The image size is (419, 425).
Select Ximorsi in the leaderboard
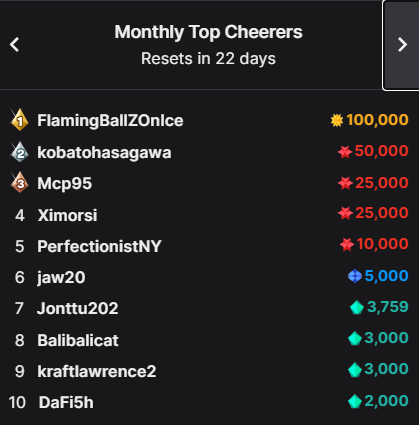67,215
